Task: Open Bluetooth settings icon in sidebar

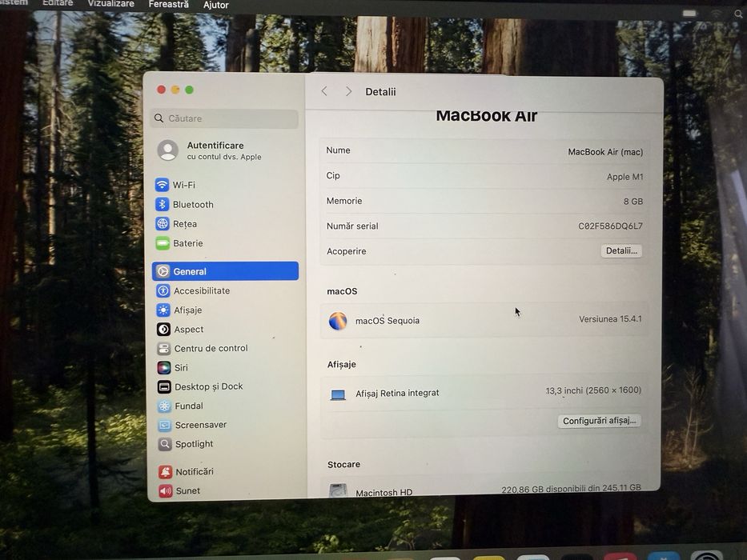Action: [x=162, y=204]
